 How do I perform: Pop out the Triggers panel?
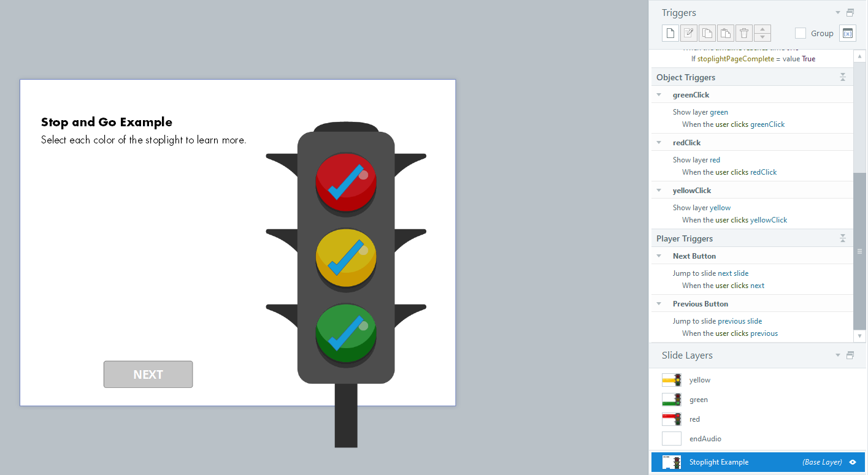850,12
